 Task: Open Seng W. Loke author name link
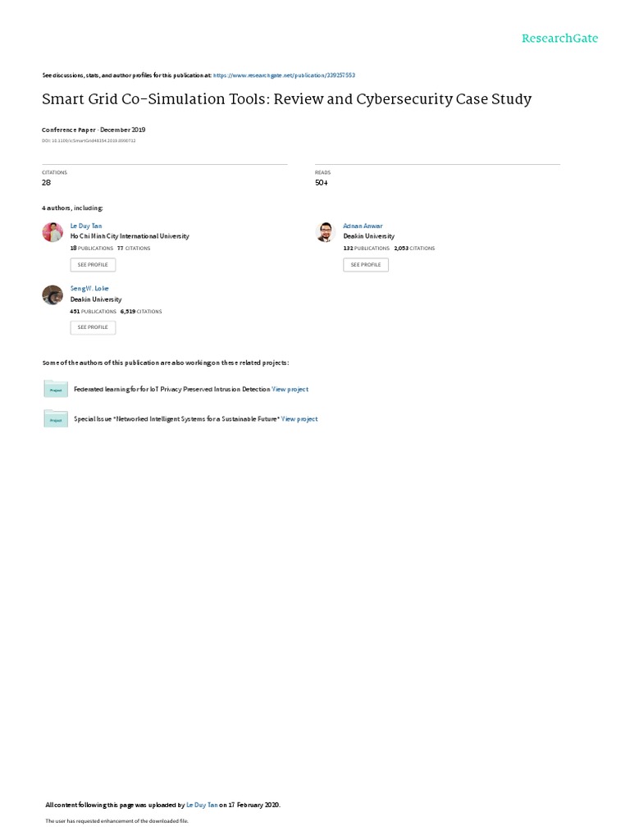(89, 288)
